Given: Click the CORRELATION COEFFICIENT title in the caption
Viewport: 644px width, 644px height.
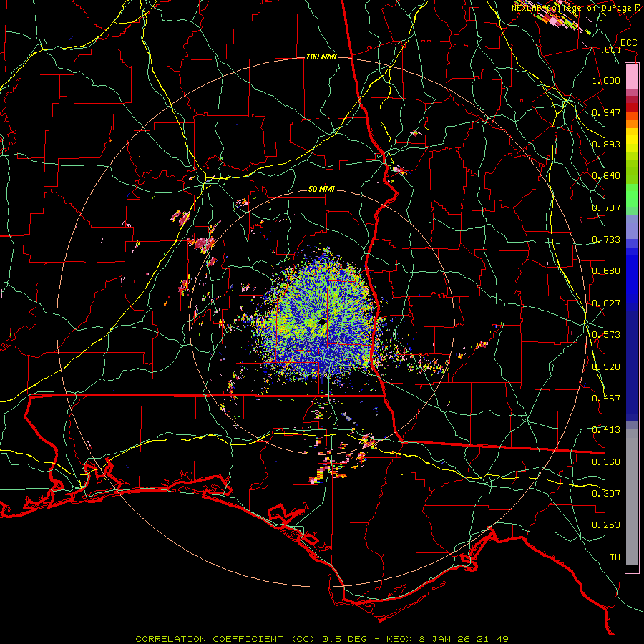Looking at the screenshot, I should tap(209, 639).
